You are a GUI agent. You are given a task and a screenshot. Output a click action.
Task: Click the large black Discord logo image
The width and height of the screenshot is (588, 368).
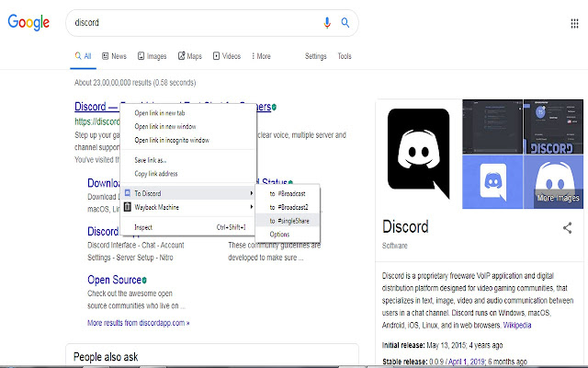419,154
